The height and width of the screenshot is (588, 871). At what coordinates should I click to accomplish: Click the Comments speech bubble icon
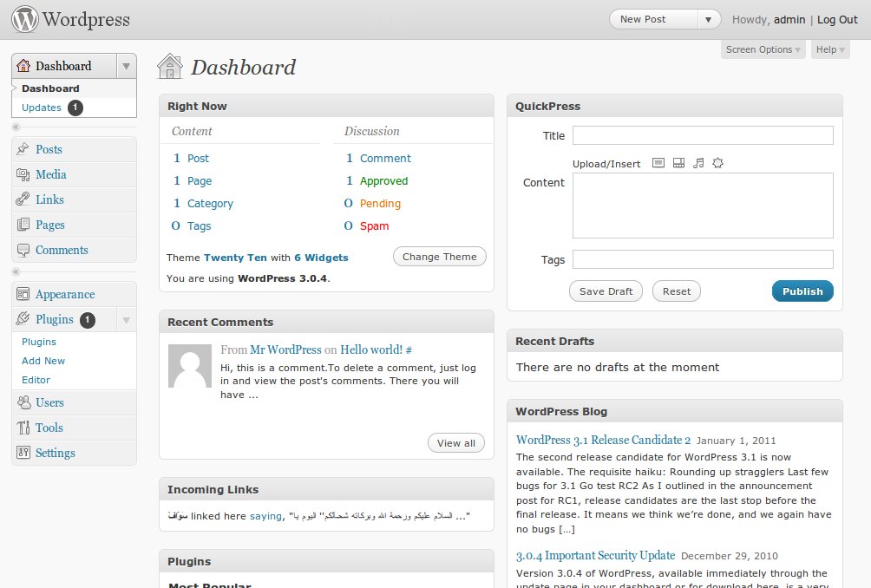(23, 250)
